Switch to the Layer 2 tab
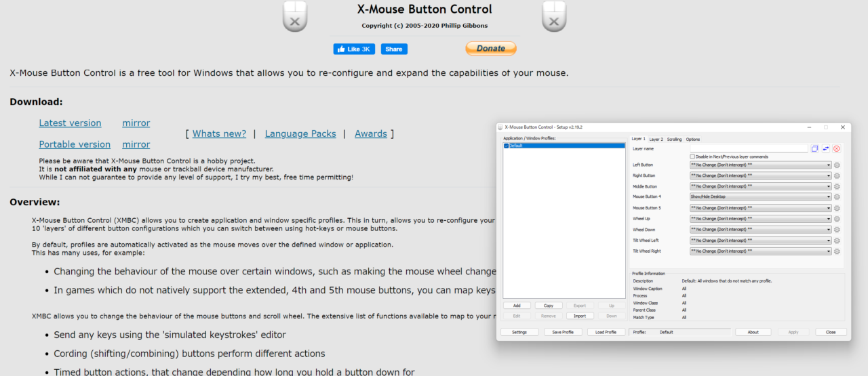This screenshot has width=868, height=376. 656,140
